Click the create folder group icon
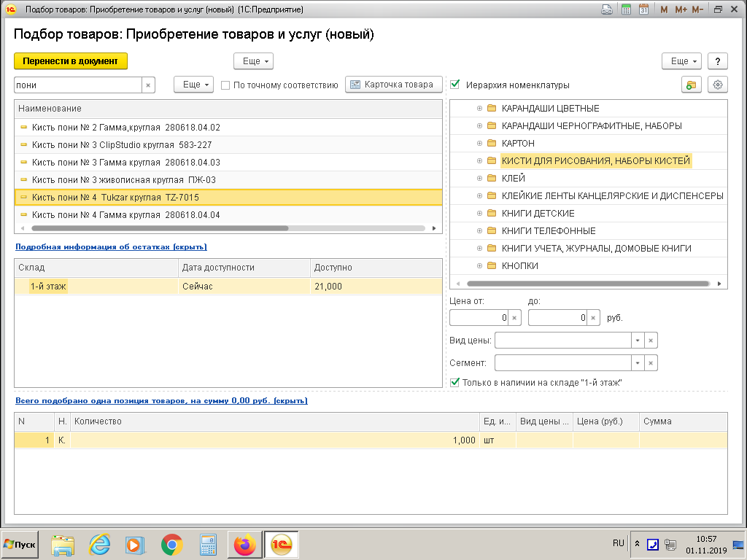Image resolution: width=747 pixels, height=560 pixels. 692,85
